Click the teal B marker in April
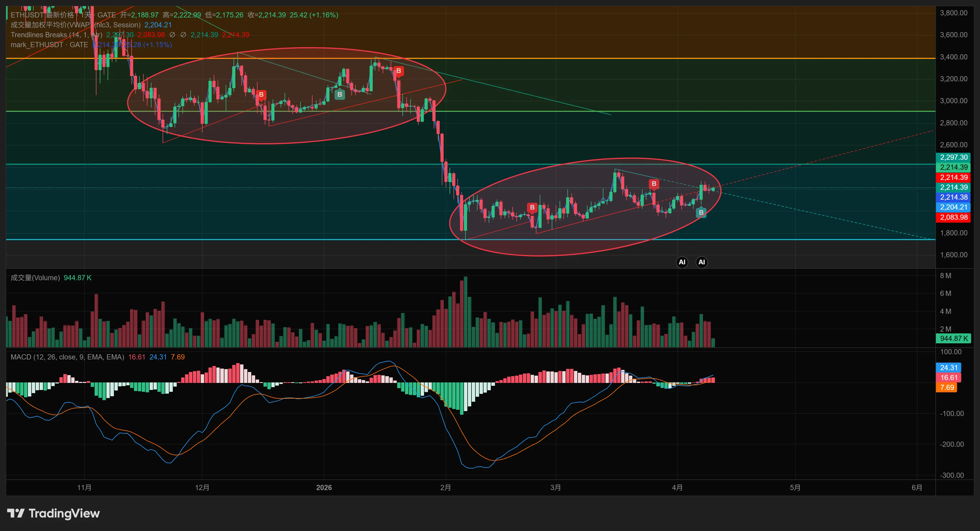 click(701, 213)
